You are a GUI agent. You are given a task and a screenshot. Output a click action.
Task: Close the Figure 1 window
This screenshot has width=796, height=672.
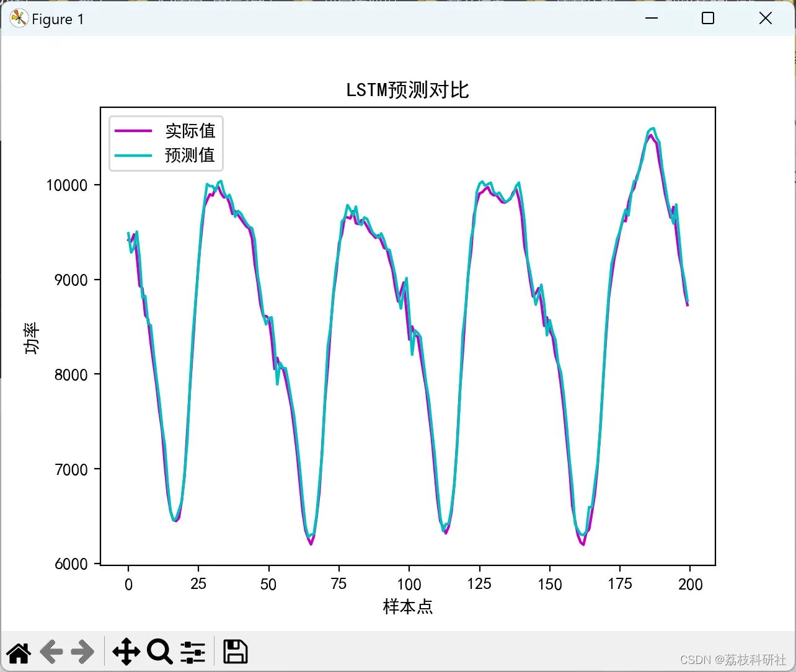click(766, 19)
